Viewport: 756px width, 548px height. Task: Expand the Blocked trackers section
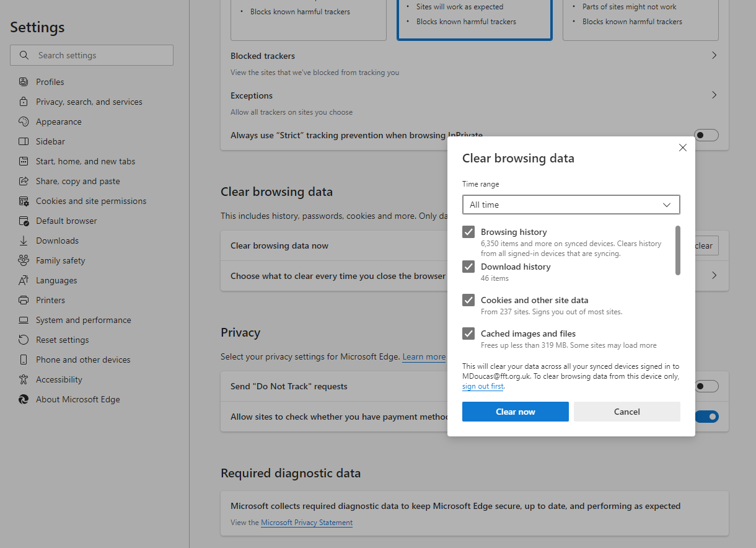(714, 56)
